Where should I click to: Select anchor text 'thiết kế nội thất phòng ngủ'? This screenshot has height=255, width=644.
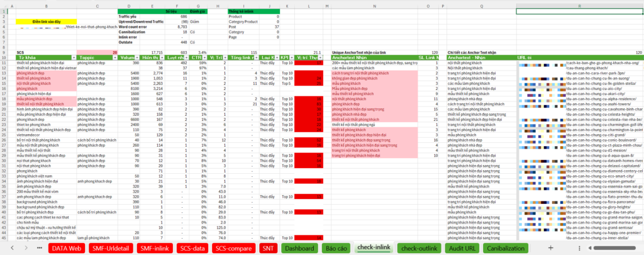[x=375, y=125]
